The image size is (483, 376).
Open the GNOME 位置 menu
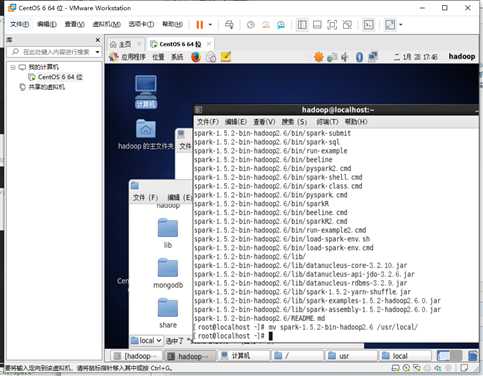click(158, 57)
